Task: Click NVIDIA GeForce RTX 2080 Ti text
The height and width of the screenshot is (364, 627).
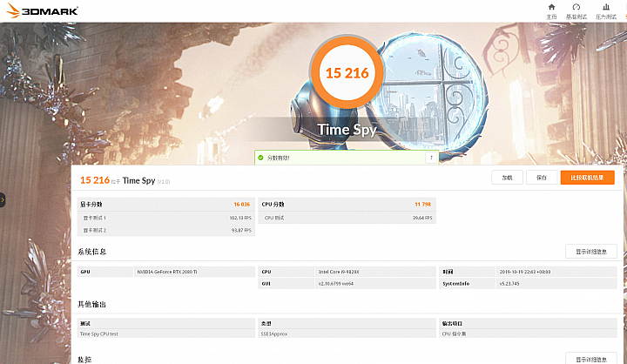Action: click(167, 272)
